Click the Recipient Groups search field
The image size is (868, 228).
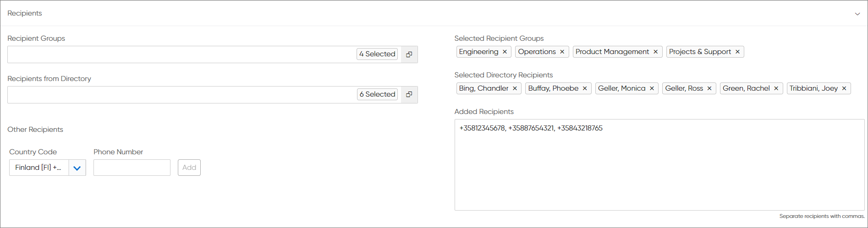click(182, 54)
